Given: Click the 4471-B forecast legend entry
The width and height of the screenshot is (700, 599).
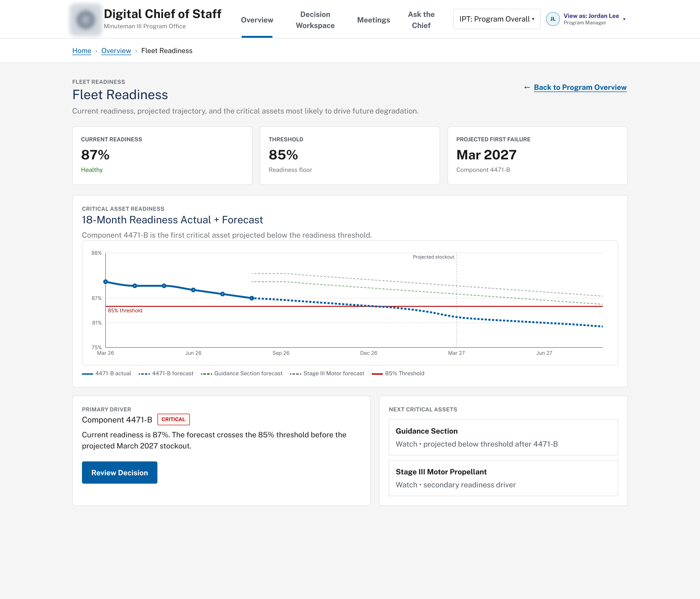Looking at the screenshot, I should 166,374.
